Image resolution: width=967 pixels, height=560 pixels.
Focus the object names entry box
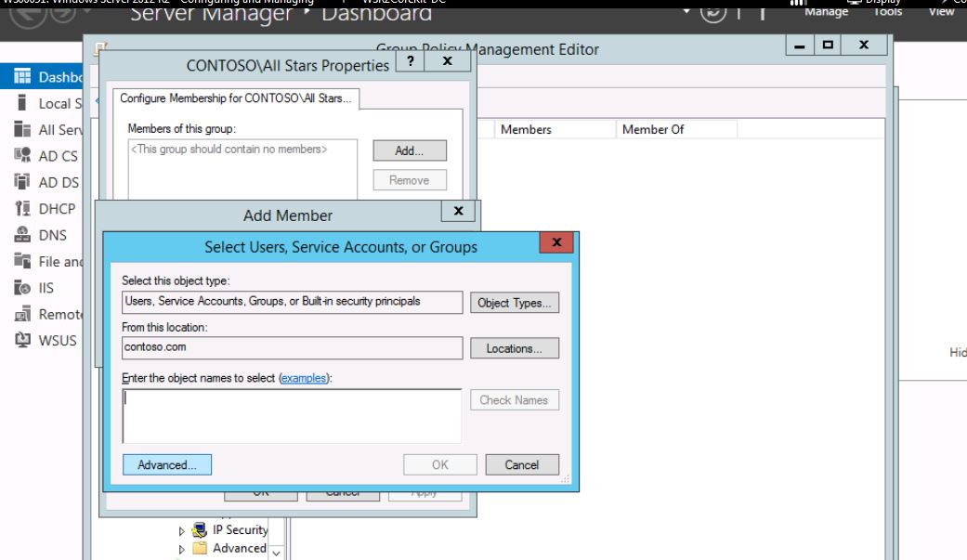pos(292,416)
